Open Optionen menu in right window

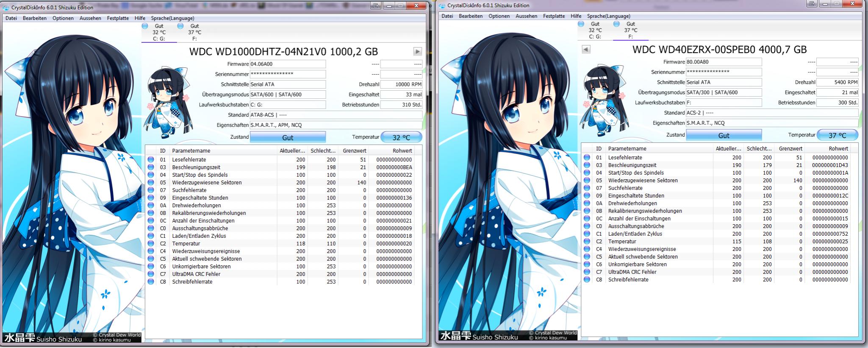[499, 16]
